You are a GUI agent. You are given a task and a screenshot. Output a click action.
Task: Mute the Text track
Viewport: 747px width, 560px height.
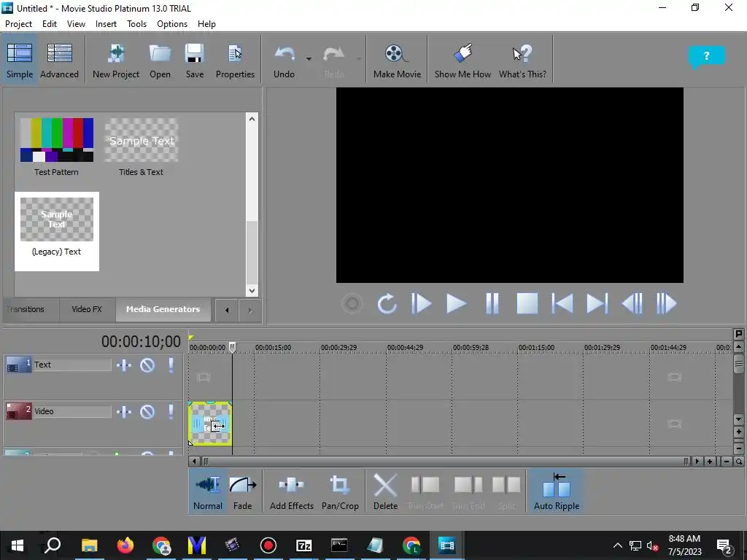(147, 365)
